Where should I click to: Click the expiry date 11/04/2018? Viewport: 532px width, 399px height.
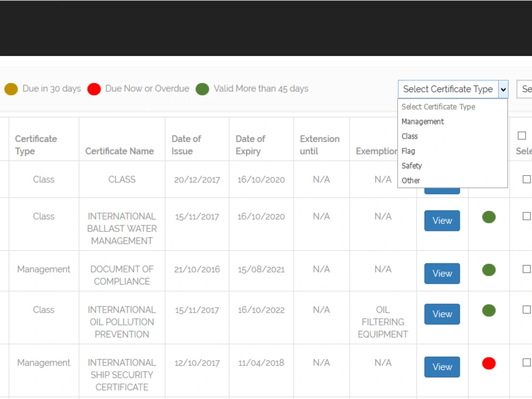coord(261,363)
